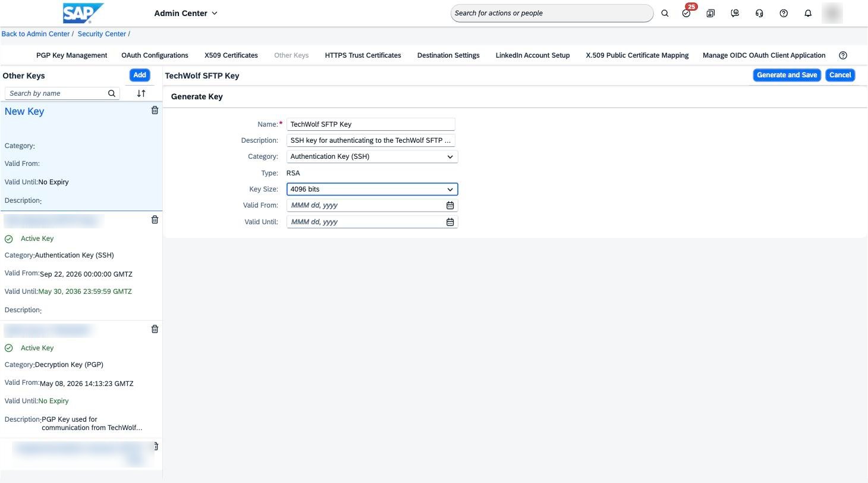Click the May 30, 2036 23:59:59 GMTZ value
Screen dimensions: 868x483
tap(85, 291)
